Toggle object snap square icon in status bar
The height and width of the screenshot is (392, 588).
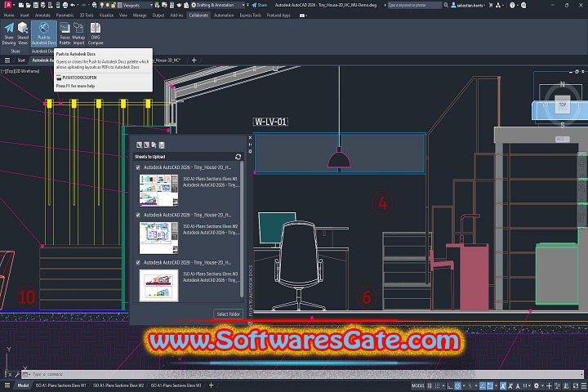point(490,385)
